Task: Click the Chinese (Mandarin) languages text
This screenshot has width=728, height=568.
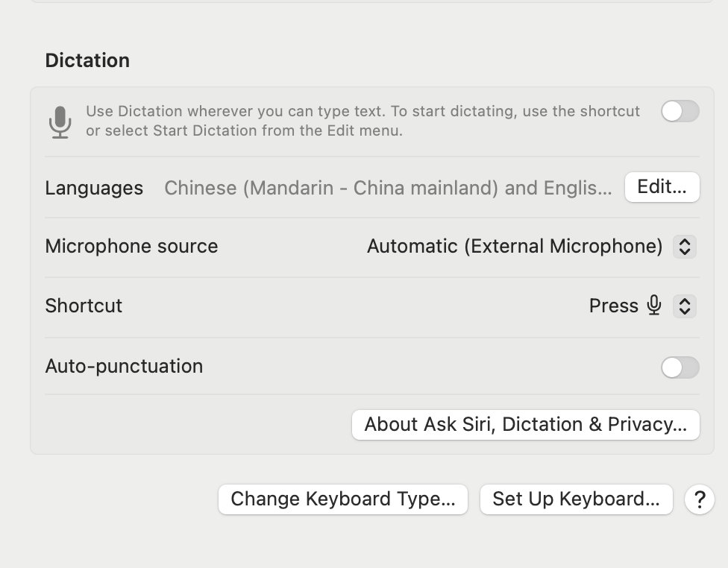Action: (x=388, y=188)
